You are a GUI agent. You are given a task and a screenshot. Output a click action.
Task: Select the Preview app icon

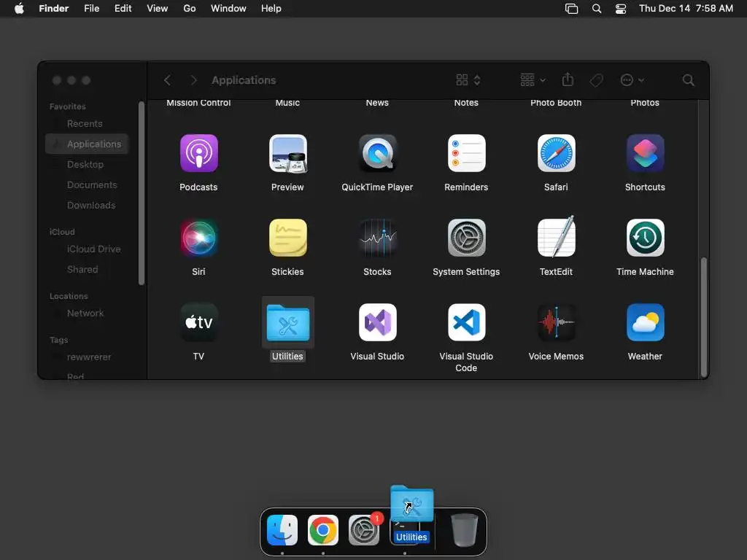[x=287, y=153]
